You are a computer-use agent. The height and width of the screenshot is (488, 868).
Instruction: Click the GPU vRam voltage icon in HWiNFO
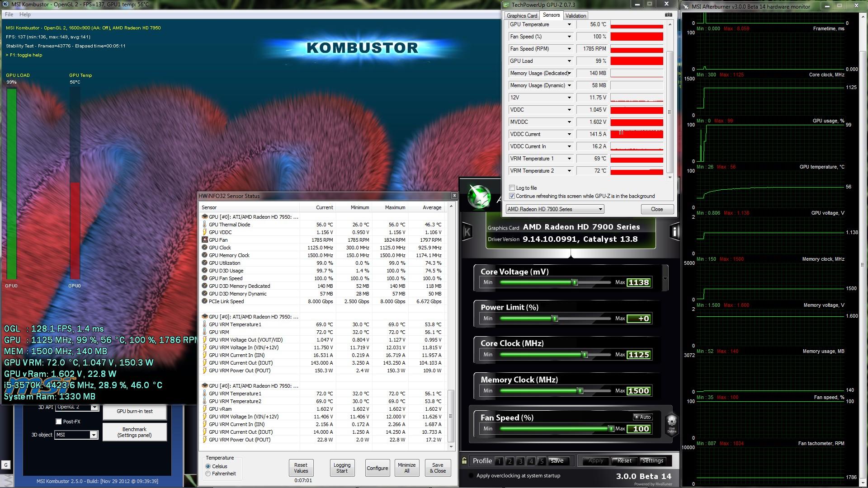click(x=205, y=409)
